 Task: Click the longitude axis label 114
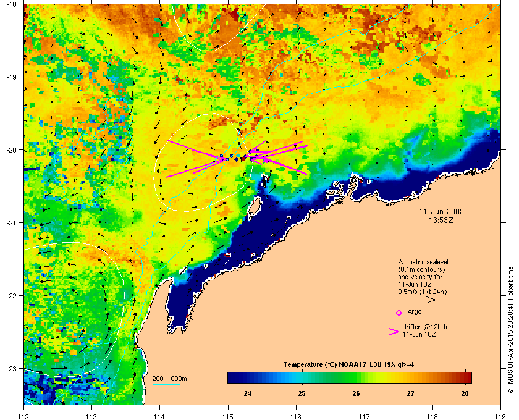coord(160,416)
